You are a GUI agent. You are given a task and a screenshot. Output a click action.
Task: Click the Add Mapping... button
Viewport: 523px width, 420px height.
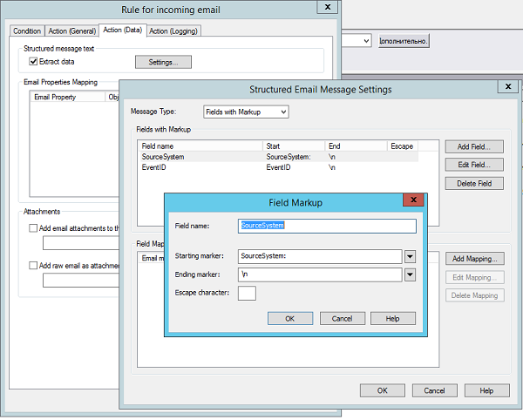tap(475, 259)
